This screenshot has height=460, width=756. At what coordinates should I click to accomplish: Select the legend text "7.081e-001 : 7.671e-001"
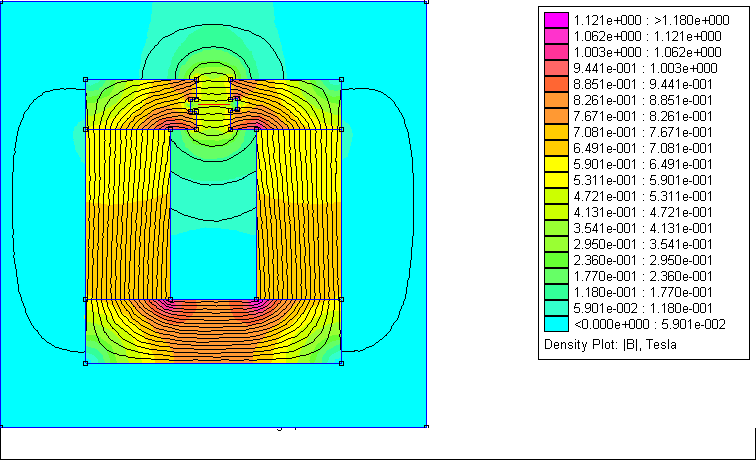pos(643,132)
